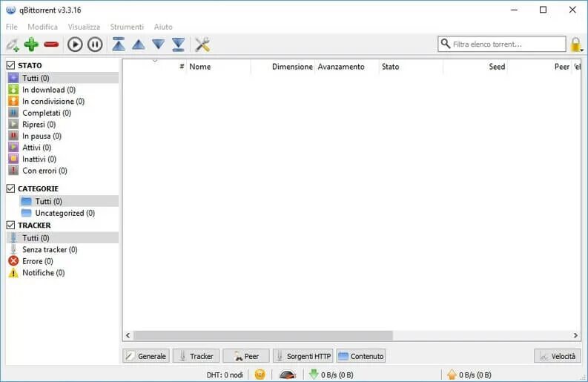Click the Filtra elenco torrent search field
Screen dimensions: 588x382
pos(502,44)
